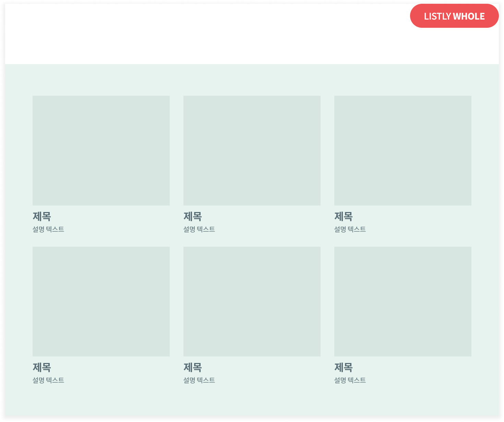
Task: Click the bottom-right card image placeholder
Action: (403, 302)
